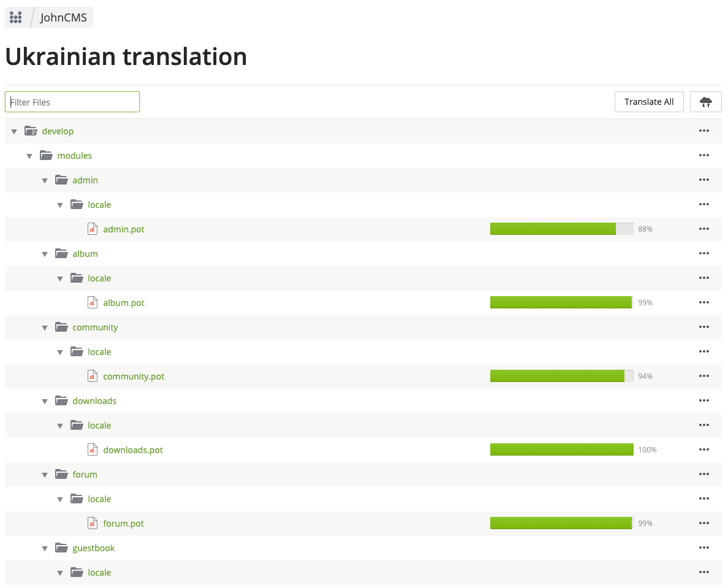Viewport: 728px width, 588px height.
Task: Focus the Filter Files input field
Action: [x=72, y=102]
